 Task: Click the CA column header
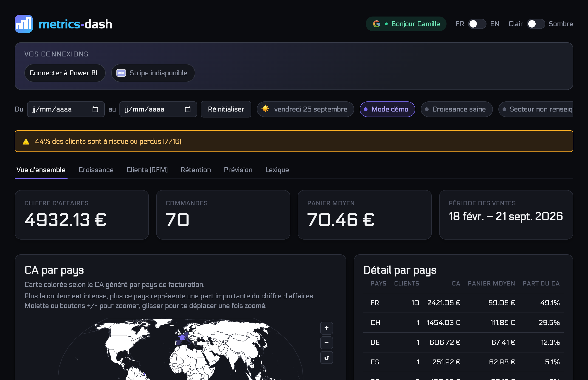456,284
